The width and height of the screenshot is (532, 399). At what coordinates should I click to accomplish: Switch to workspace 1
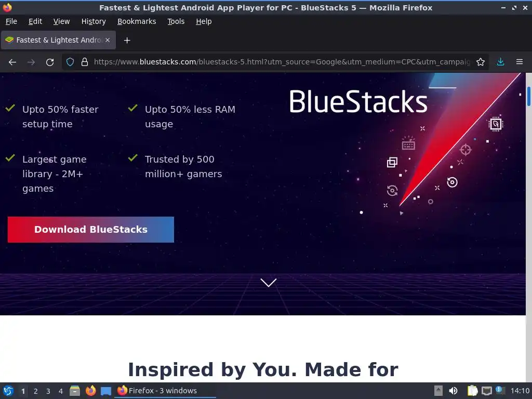coord(23,391)
